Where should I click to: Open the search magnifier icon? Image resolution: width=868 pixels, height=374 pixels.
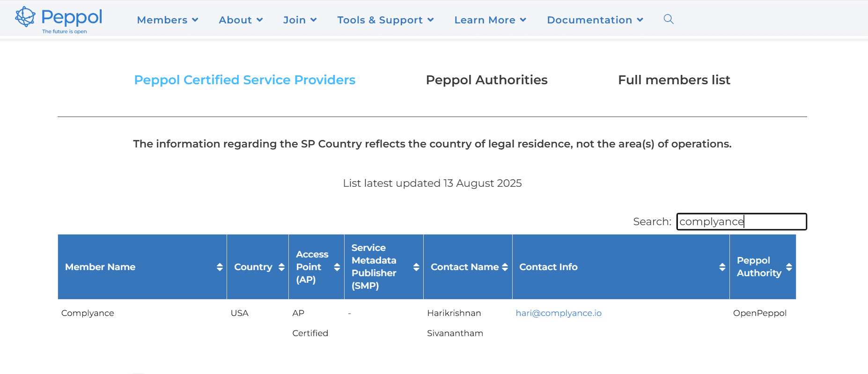coord(669,19)
